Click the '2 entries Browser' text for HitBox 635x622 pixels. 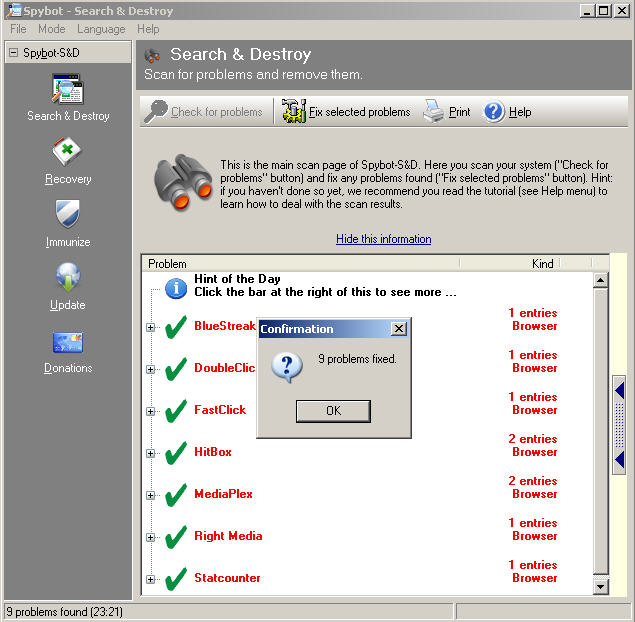coord(533,445)
